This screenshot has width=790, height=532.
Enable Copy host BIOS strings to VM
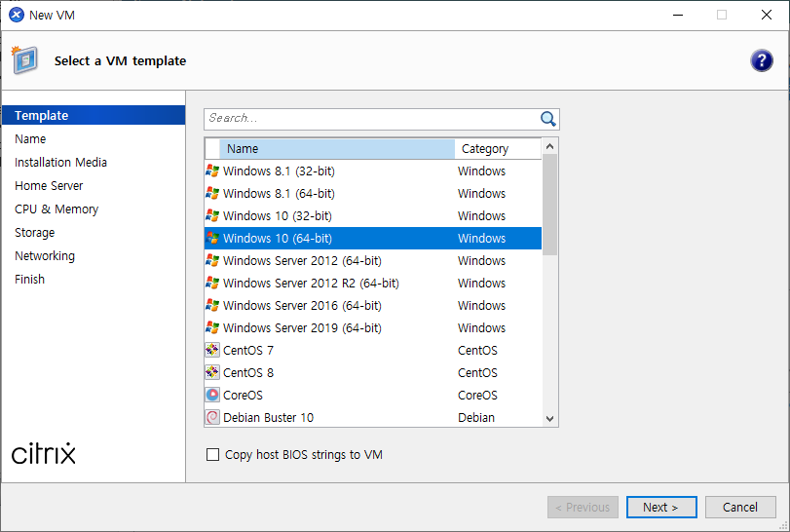click(212, 454)
